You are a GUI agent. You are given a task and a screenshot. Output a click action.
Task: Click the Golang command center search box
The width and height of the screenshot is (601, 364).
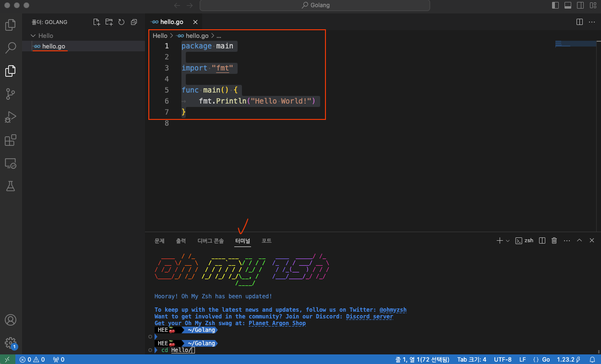click(x=315, y=5)
